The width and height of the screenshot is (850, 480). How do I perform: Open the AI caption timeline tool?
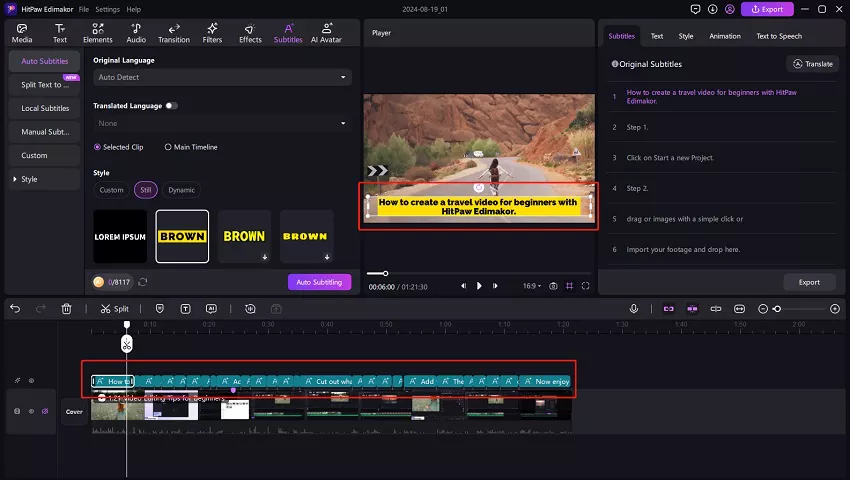point(211,309)
